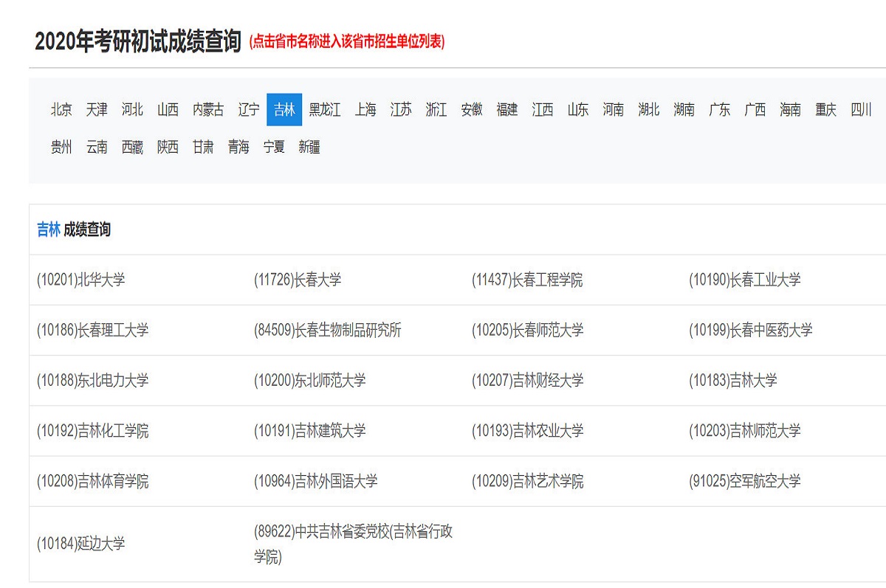Screen dimensions: 886x588
Task: Click (10209)吉林艺术学院 link
Action: (x=527, y=482)
